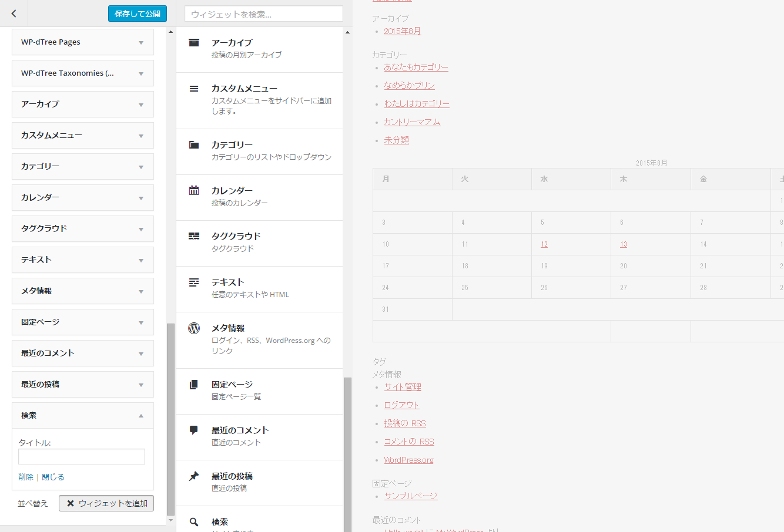This screenshot has width=784, height=532.
Task: Focus the ウィジェットを検索 search field
Action: [x=264, y=14]
